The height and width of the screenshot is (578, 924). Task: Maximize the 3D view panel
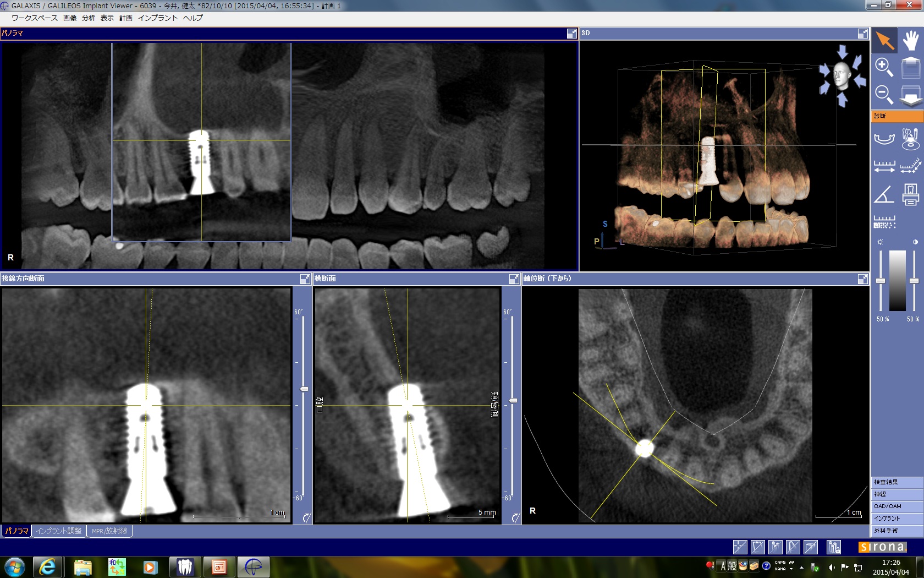pyautogui.click(x=862, y=34)
